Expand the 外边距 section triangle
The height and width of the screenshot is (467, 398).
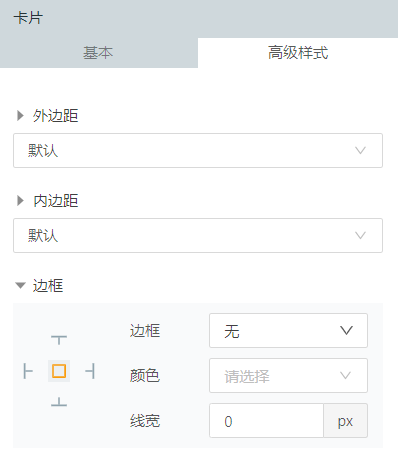[20, 116]
